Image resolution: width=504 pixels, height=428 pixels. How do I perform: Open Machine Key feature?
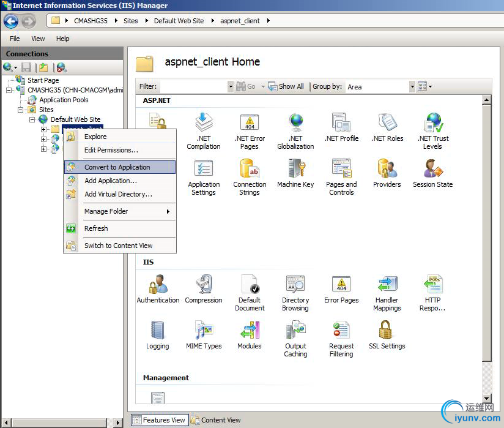(295, 173)
